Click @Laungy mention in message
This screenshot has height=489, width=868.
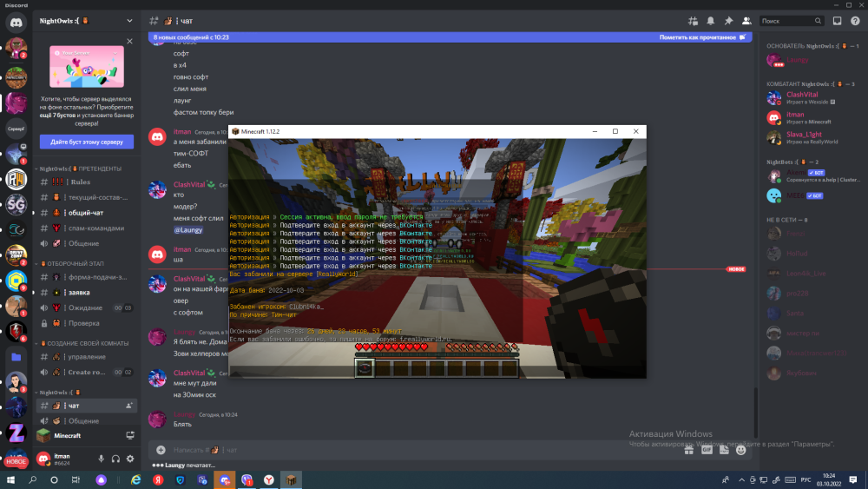pos(188,230)
